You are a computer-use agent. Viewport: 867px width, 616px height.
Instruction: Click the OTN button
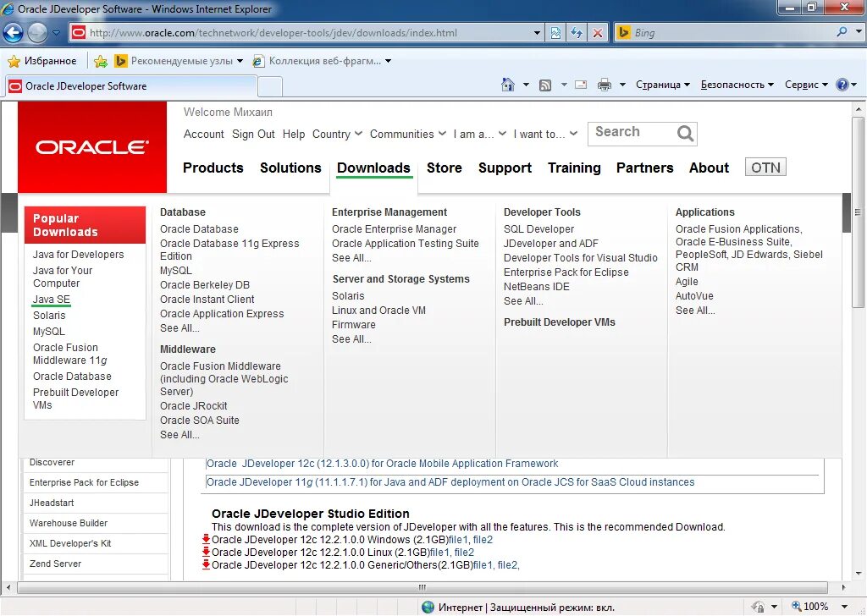(x=765, y=168)
